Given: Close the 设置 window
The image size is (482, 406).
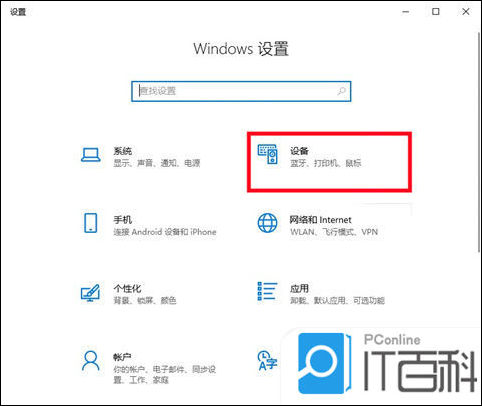Looking at the screenshot, I should click(x=466, y=12).
